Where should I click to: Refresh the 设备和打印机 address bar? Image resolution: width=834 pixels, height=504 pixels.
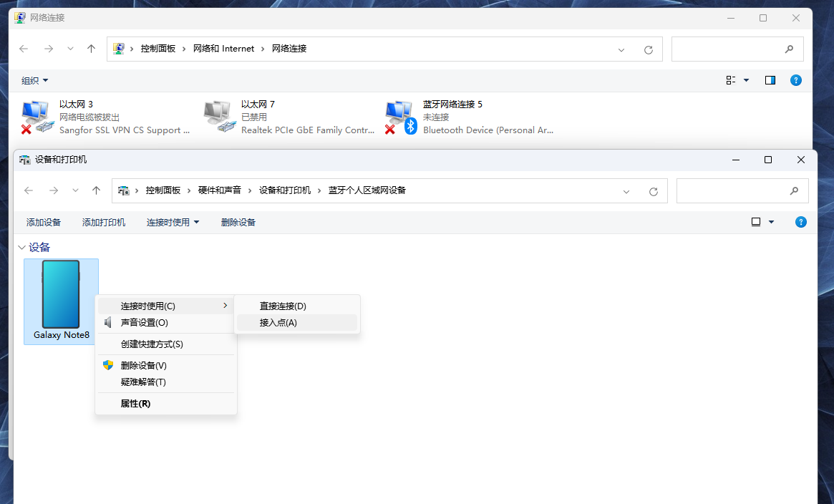click(x=653, y=191)
